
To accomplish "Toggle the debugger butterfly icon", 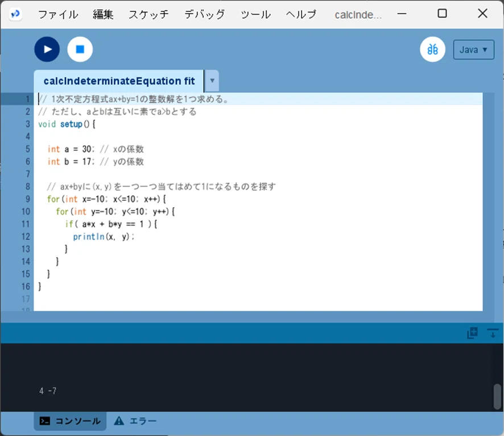I will (x=432, y=50).
